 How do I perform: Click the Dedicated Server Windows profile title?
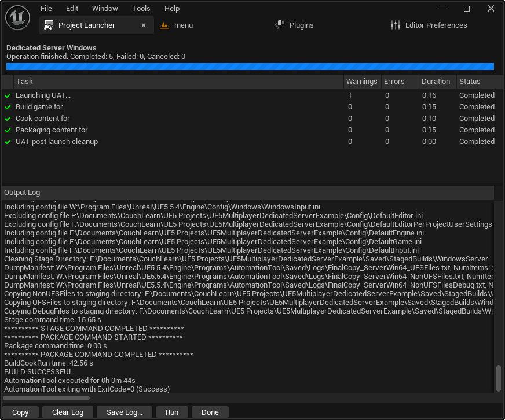pyautogui.click(x=52, y=47)
